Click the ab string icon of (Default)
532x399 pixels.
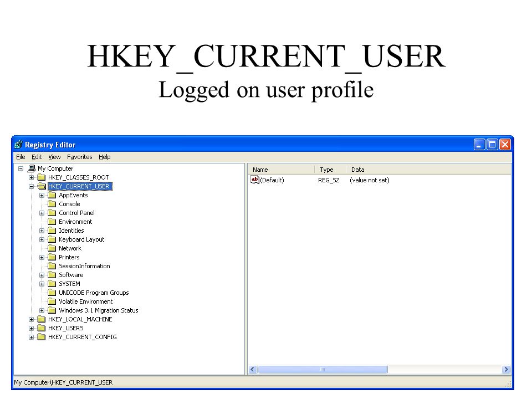pos(255,180)
